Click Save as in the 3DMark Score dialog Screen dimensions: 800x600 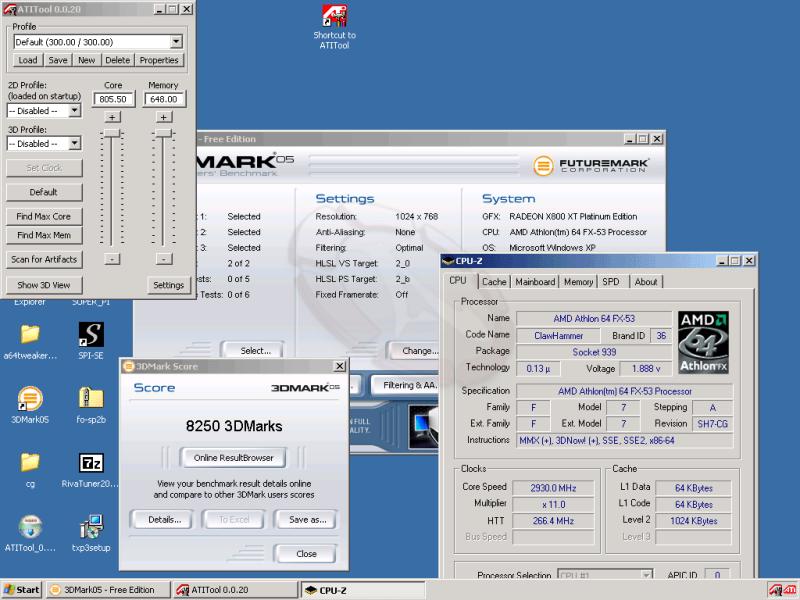[307, 520]
